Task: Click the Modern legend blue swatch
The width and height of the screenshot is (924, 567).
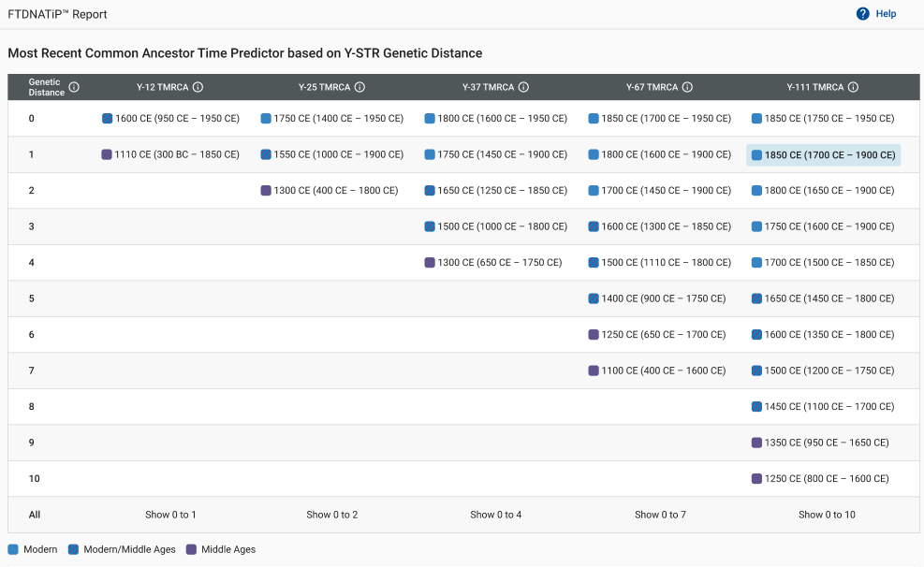Action: [x=13, y=549]
